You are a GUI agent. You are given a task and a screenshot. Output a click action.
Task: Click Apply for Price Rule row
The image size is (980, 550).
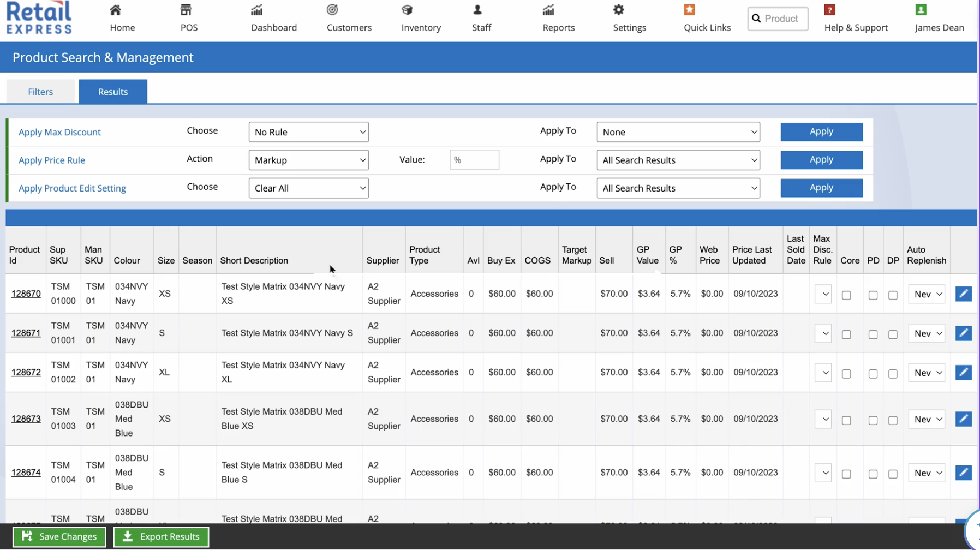pos(821,159)
